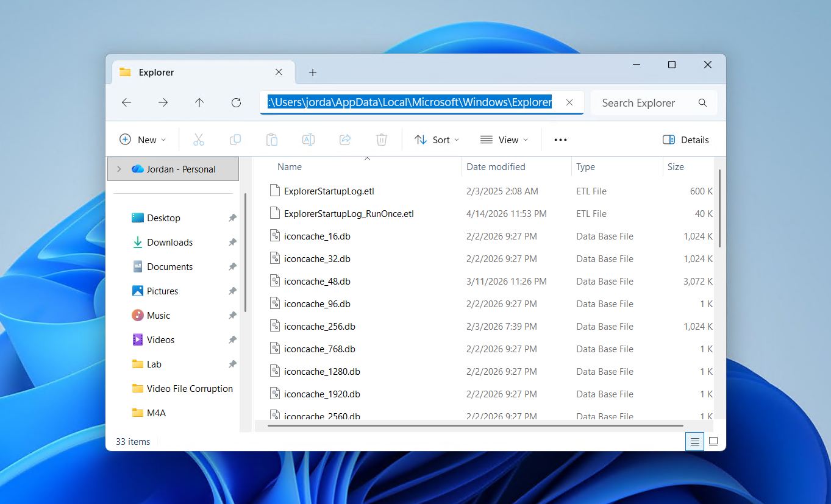The height and width of the screenshot is (504, 831).
Task: Select iconcache_1920.db file name
Action: tap(322, 394)
